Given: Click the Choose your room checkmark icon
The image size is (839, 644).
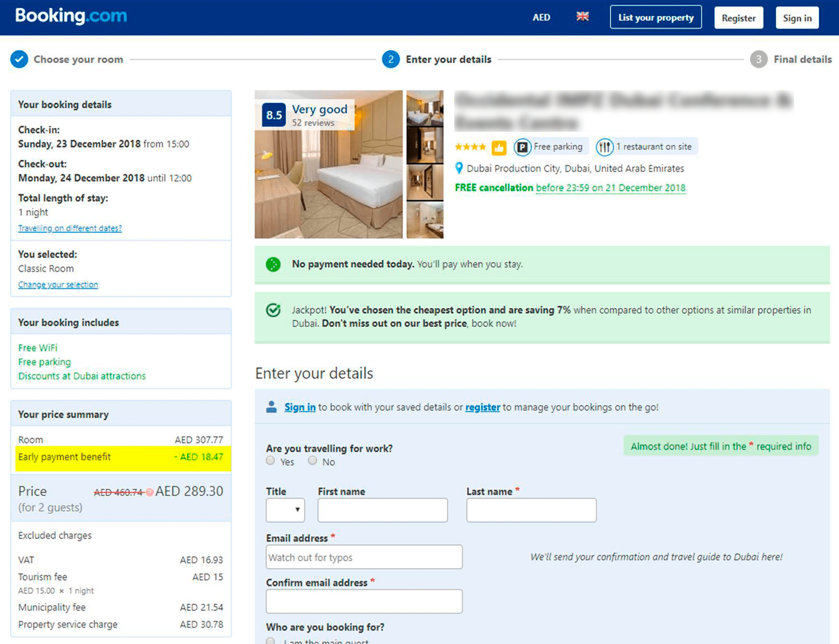Looking at the screenshot, I should click(19, 59).
